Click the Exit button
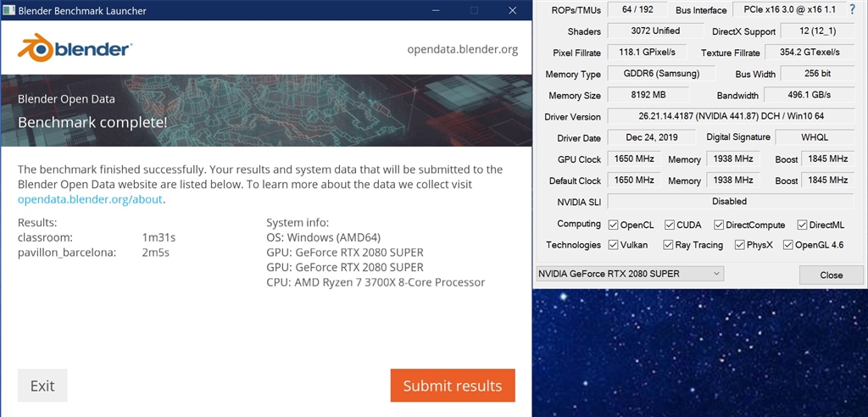 42,386
